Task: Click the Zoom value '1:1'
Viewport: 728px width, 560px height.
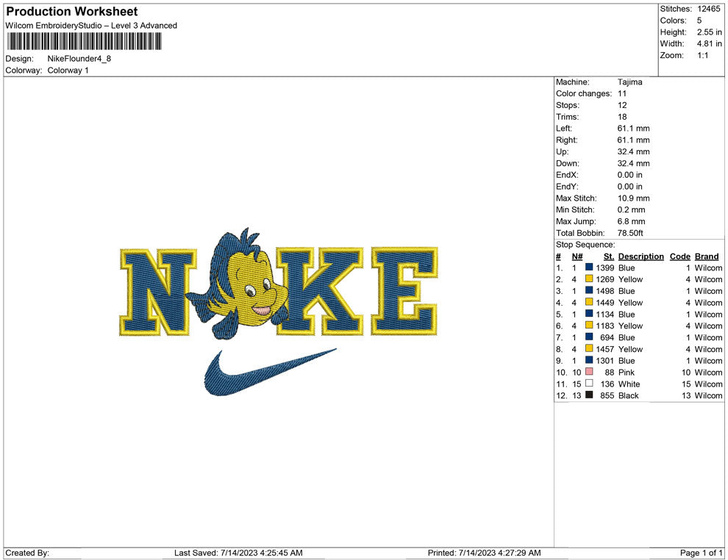Action: tap(702, 55)
